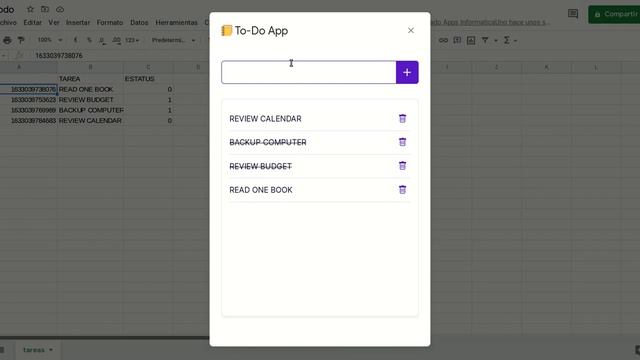Open the 123 number format dropdown

(132, 40)
